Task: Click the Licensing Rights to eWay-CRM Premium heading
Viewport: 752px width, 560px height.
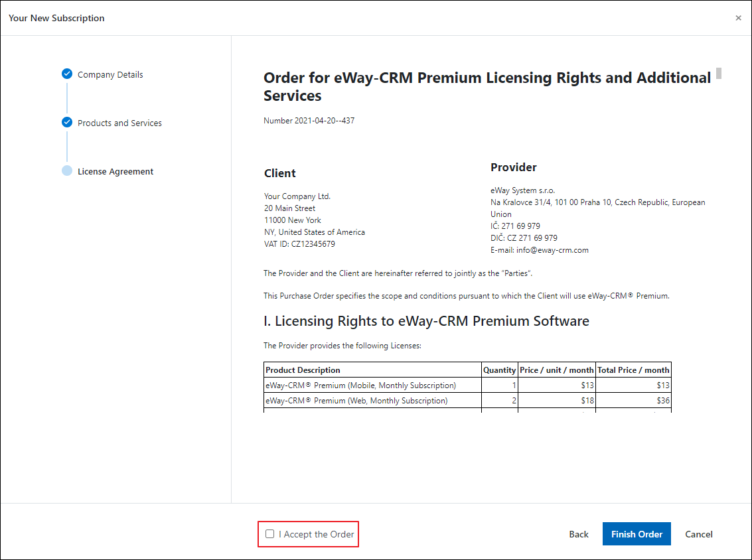Action: click(426, 320)
